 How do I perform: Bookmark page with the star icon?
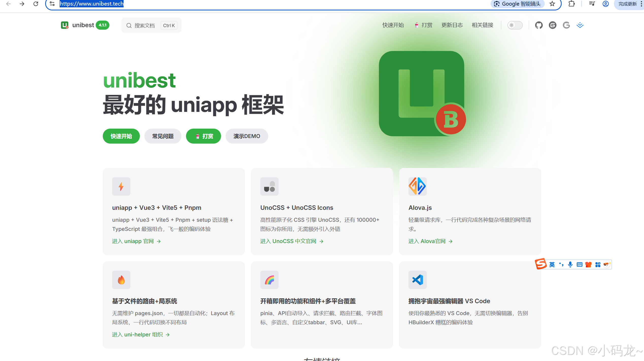coord(552,4)
